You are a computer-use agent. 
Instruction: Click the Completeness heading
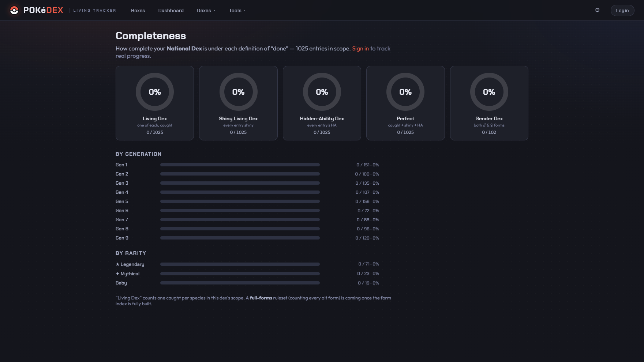pyautogui.click(x=151, y=36)
